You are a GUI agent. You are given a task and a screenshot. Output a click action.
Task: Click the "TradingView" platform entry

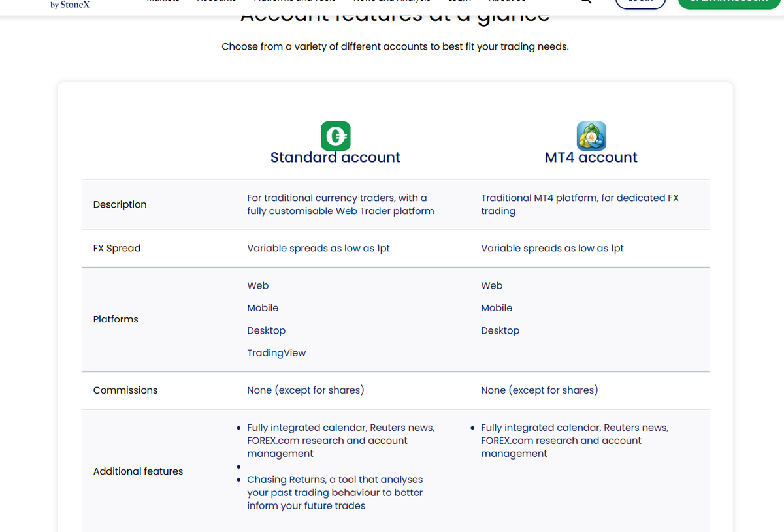pos(276,353)
